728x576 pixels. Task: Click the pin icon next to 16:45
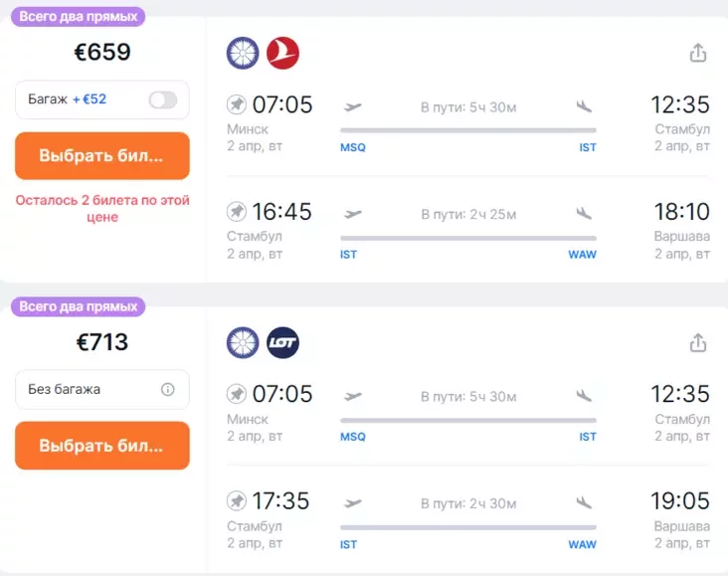point(237,212)
